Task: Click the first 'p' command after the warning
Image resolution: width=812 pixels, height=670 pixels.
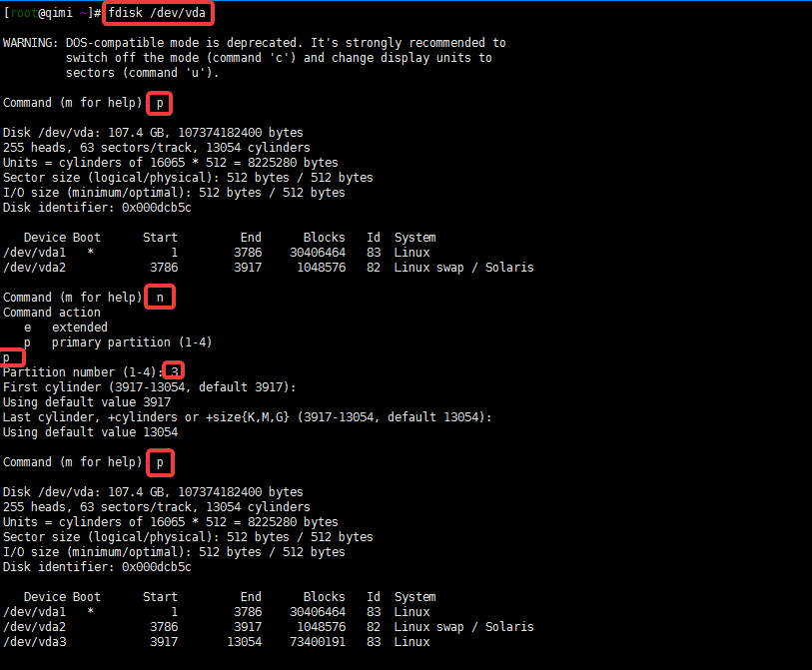Action: coord(160,103)
